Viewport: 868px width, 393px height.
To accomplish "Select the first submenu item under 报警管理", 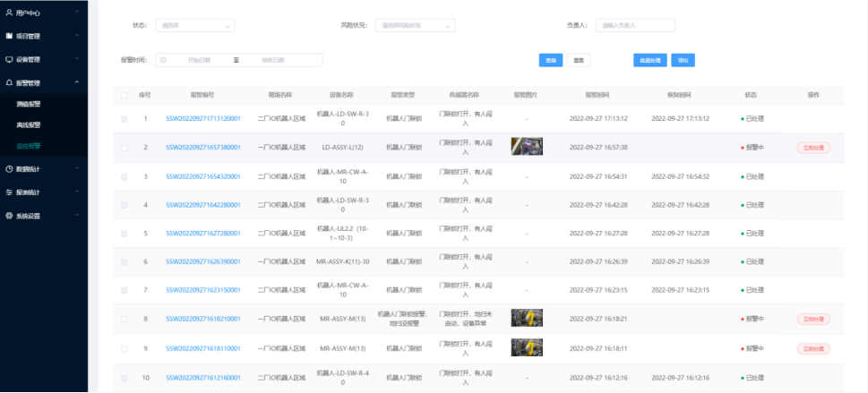I will pos(29,104).
